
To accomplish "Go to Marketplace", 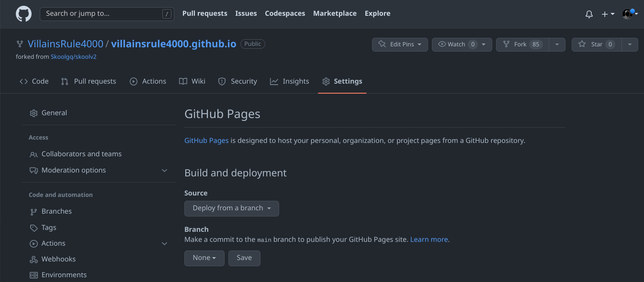I will (x=335, y=13).
